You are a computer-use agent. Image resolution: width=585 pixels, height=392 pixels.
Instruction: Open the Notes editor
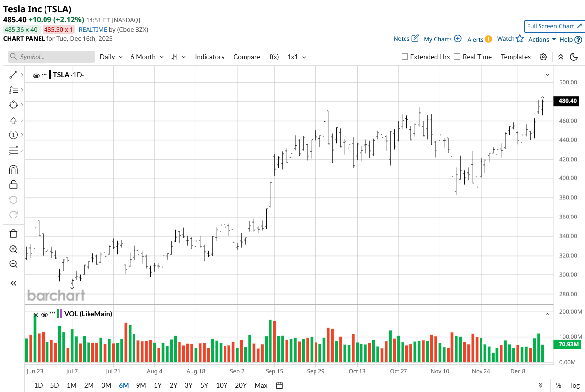coord(406,39)
